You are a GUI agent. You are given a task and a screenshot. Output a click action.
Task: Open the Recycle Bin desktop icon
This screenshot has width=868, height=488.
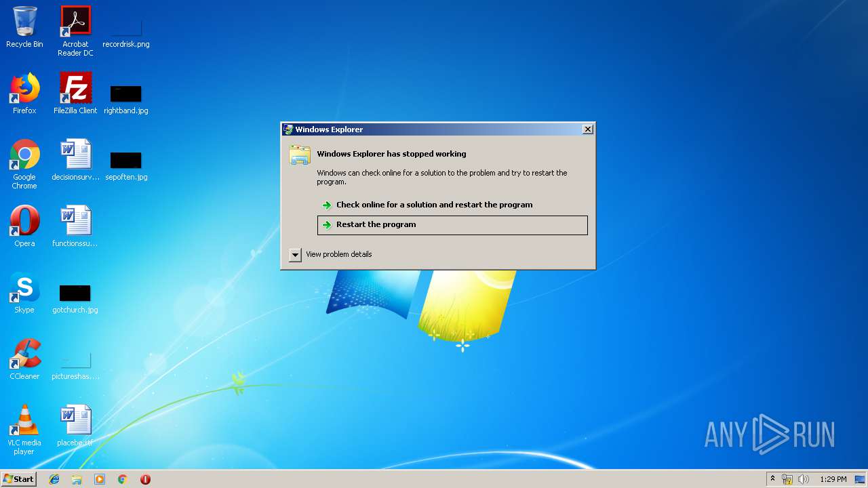point(24,27)
